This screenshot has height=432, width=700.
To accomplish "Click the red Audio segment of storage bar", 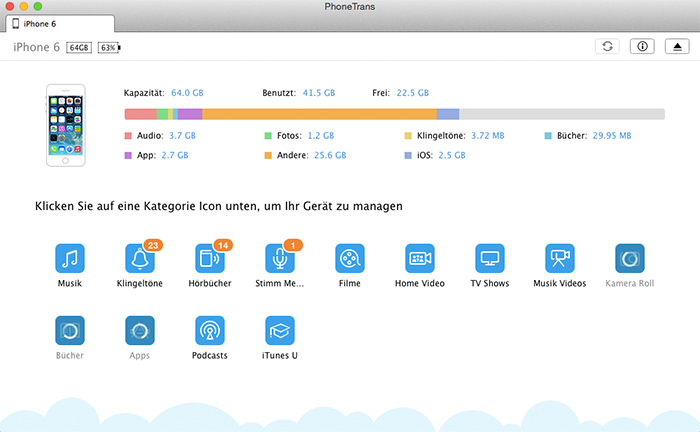I will 141,114.
